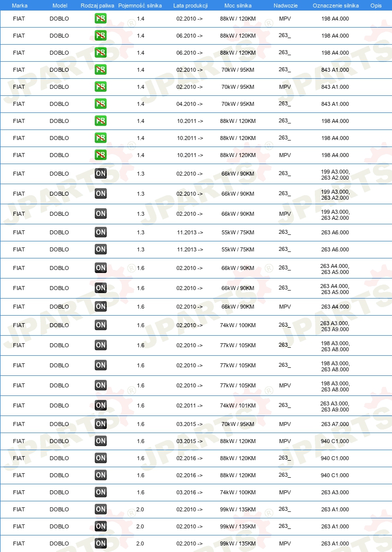Image resolution: width=392 pixels, height=552 pixels.
Task: Click the diesel ON icon in the 74kW / 100KM 02.2010 row
Action: pyautogui.click(x=101, y=325)
